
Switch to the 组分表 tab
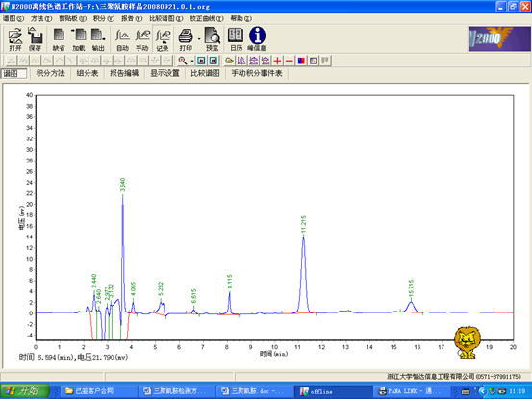click(x=88, y=73)
